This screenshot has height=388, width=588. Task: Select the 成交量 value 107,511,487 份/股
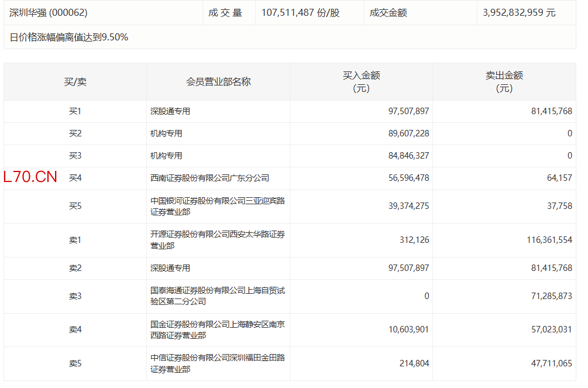click(x=300, y=12)
